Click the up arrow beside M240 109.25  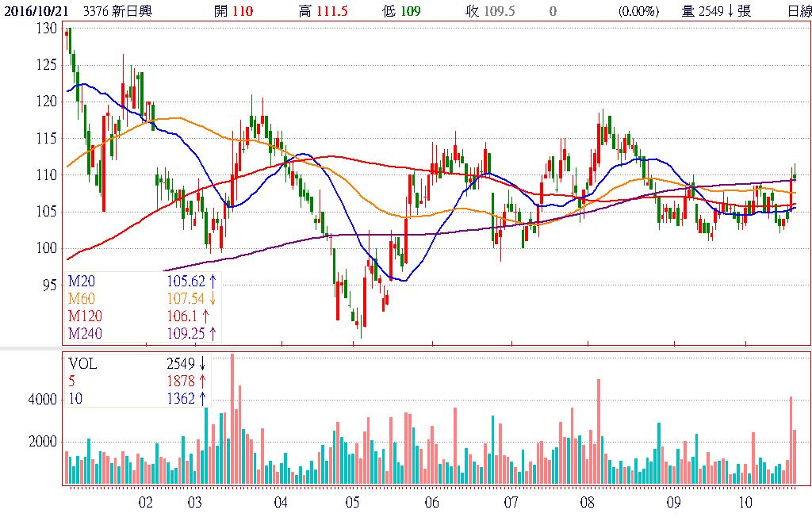213,333
